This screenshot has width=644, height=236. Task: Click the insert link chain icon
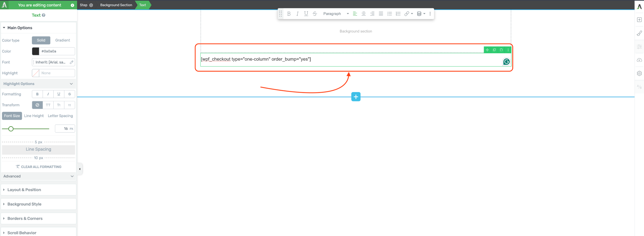coord(407,14)
